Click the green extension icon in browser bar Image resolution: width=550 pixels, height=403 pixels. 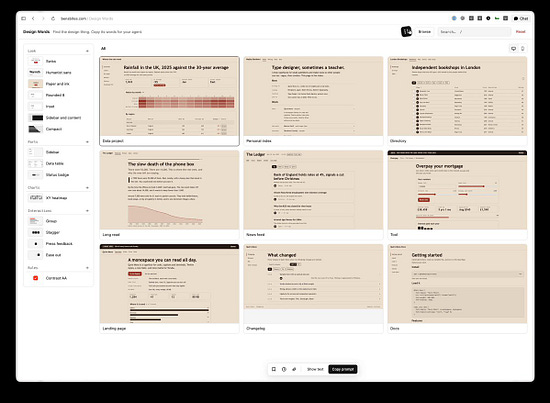point(497,18)
